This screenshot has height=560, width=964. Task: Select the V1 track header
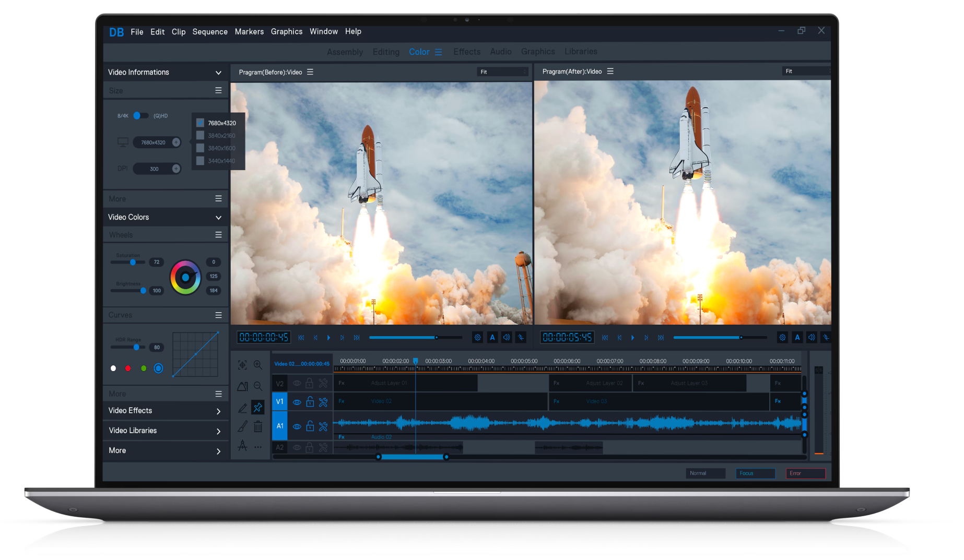coord(280,402)
